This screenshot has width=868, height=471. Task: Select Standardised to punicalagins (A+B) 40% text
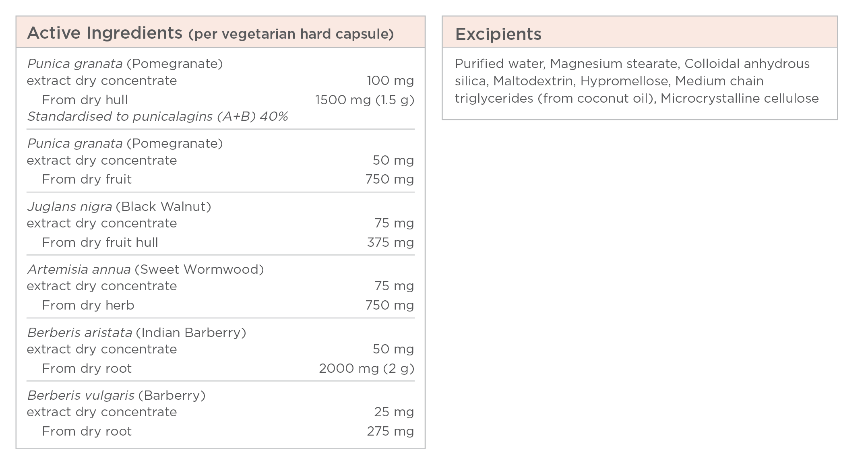pyautogui.click(x=157, y=116)
